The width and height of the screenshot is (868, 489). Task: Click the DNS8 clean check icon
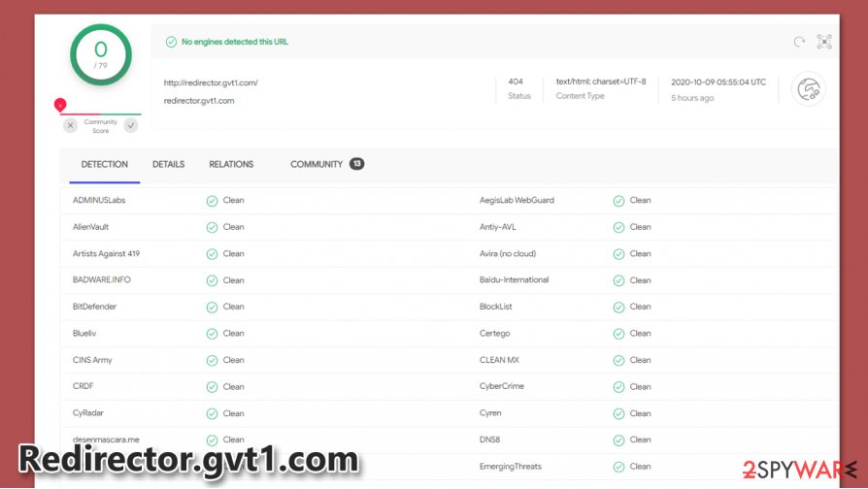[x=618, y=440]
